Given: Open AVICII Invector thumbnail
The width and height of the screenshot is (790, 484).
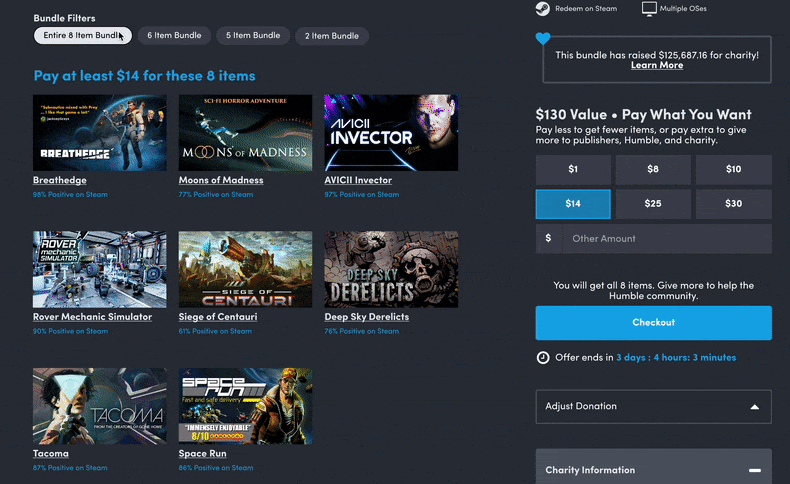Looking at the screenshot, I should click(x=391, y=132).
